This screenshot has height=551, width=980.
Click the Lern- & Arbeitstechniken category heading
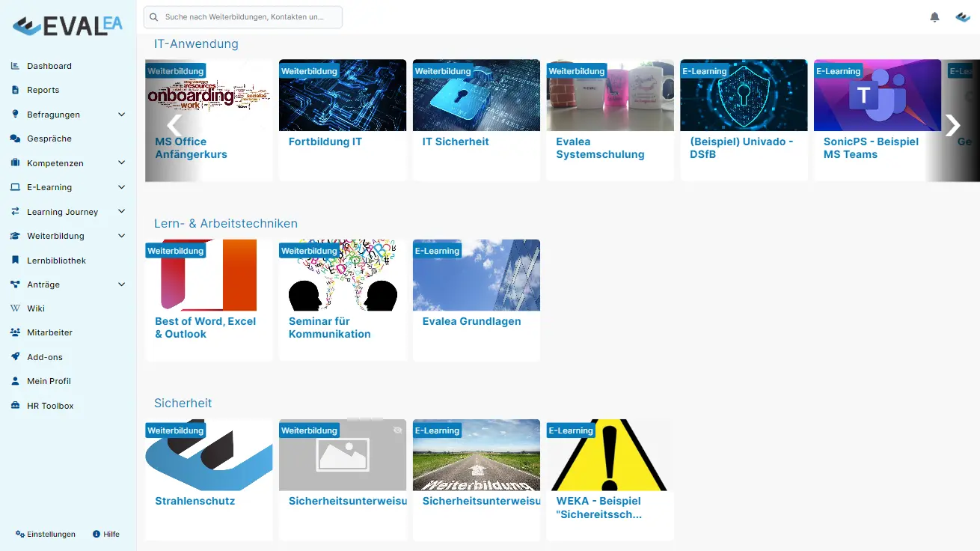tap(226, 224)
